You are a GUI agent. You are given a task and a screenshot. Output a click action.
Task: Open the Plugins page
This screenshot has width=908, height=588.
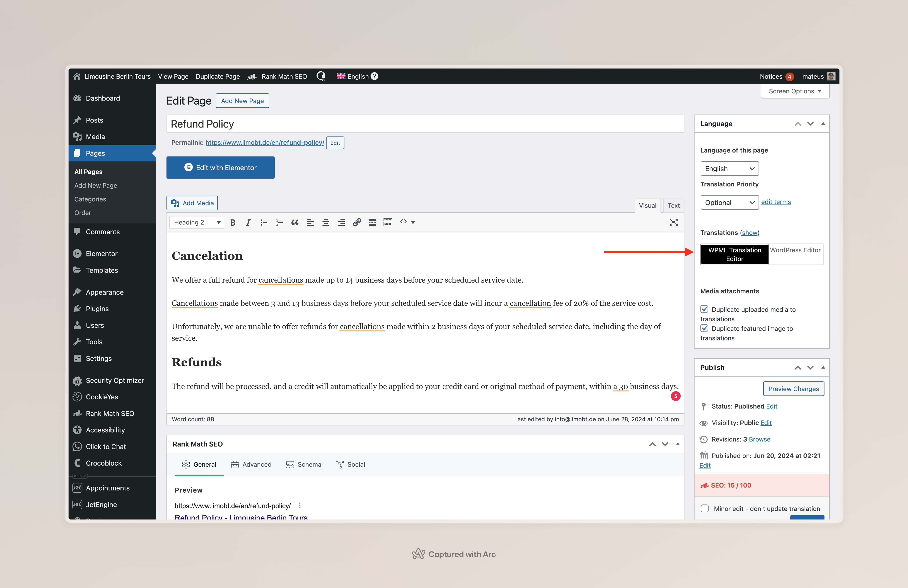point(112,309)
